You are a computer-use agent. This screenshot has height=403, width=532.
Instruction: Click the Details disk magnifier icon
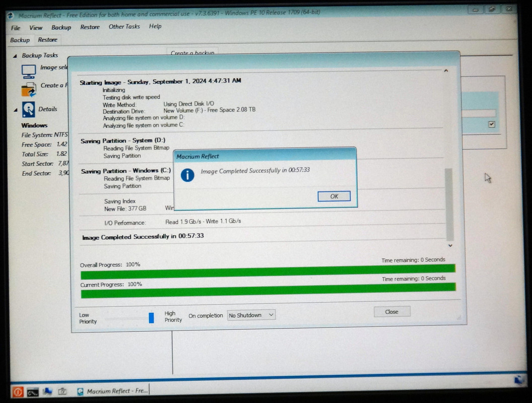click(29, 110)
